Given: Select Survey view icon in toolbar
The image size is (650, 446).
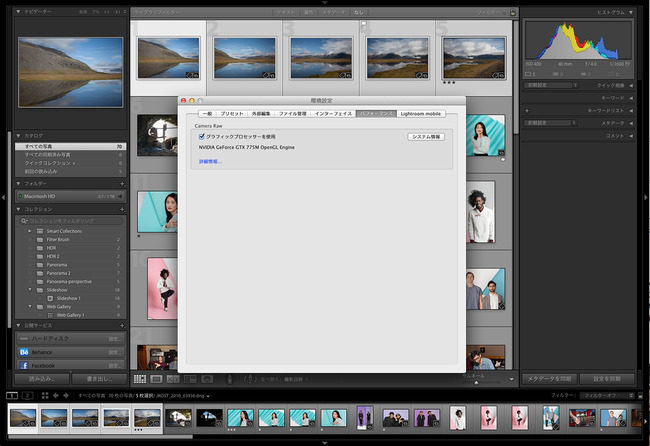Looking at the screenshot, I should [x=190, y=379].
